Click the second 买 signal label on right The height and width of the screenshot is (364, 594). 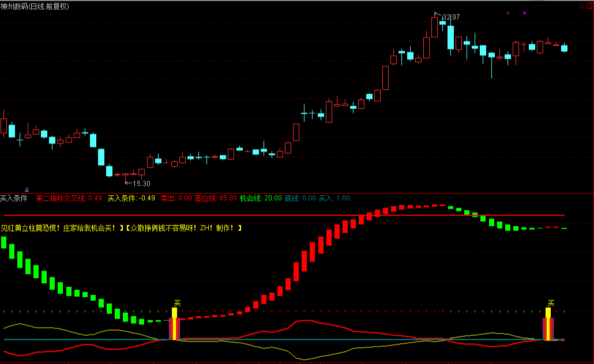click(551, 303)
